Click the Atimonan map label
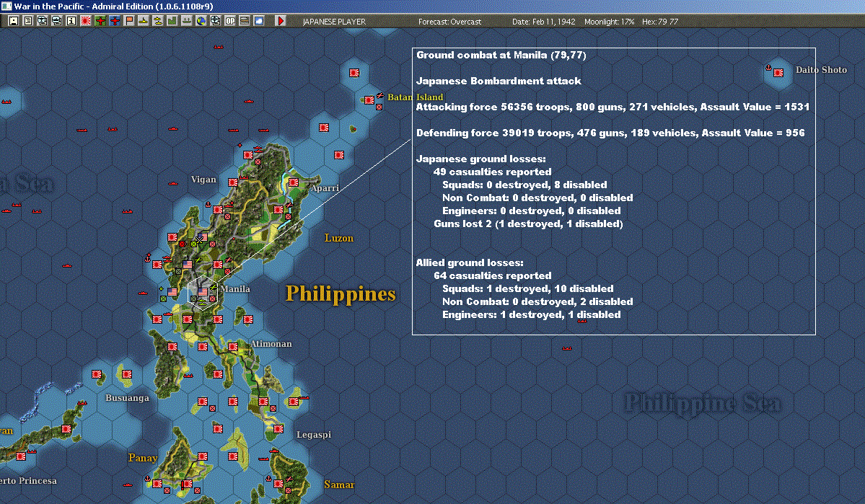The height and width of the screenshot is (504, 865). pos(271,343)
